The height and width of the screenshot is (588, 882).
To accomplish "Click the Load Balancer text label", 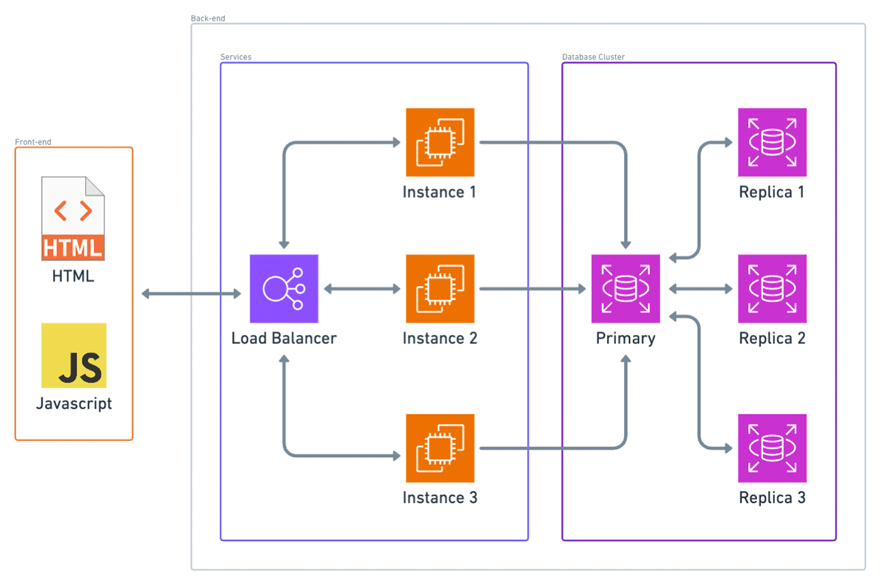I will click(x=284, y=339).
